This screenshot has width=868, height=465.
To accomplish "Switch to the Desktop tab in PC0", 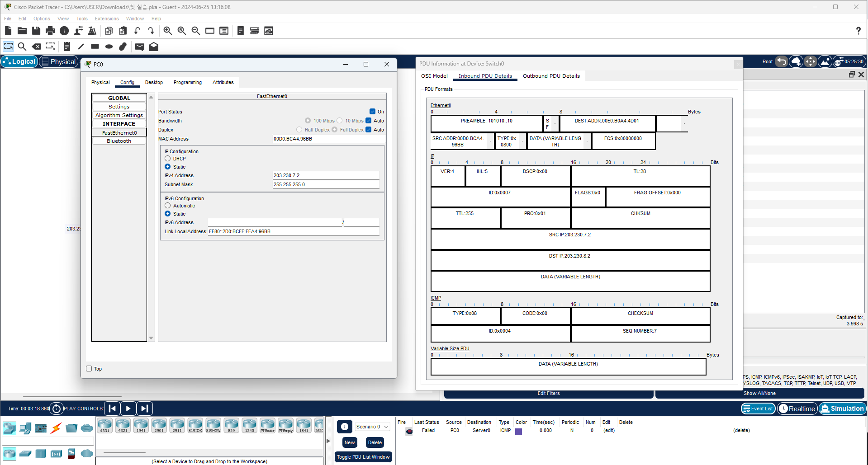I will pos(154,82).
